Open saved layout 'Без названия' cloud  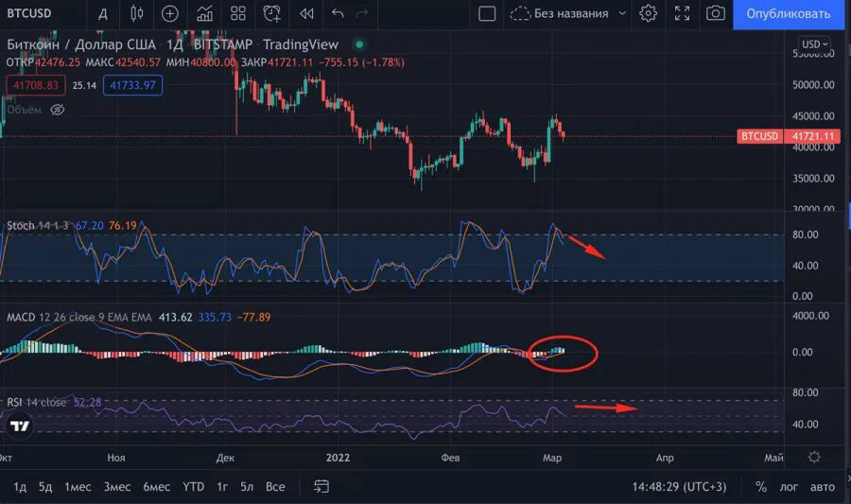[x=560, y=13]
